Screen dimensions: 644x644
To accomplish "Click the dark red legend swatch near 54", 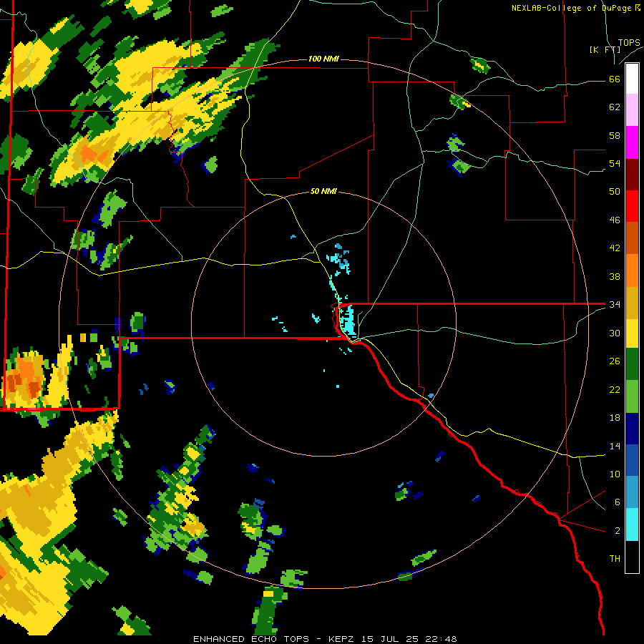I will pos(632,175).
